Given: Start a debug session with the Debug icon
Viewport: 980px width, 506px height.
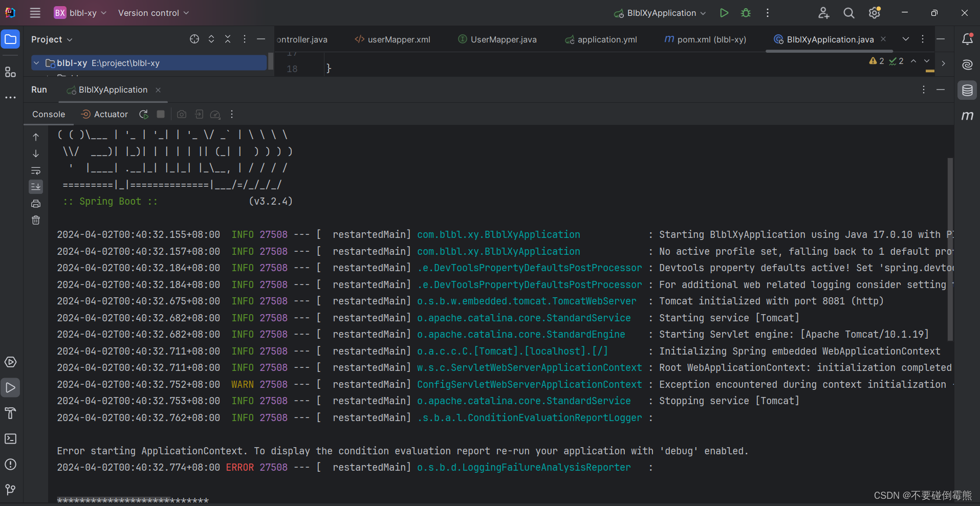Looking at the screenshot, I should [746, 13].
